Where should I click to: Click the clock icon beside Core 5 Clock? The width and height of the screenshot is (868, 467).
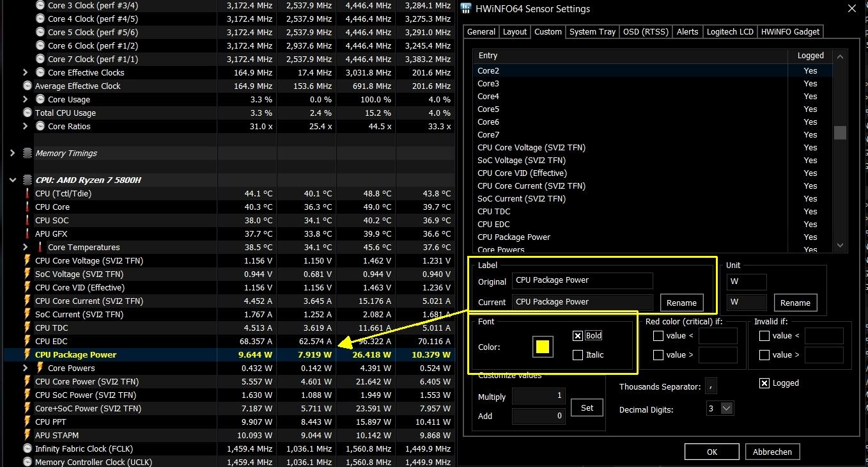coord(40,32)
